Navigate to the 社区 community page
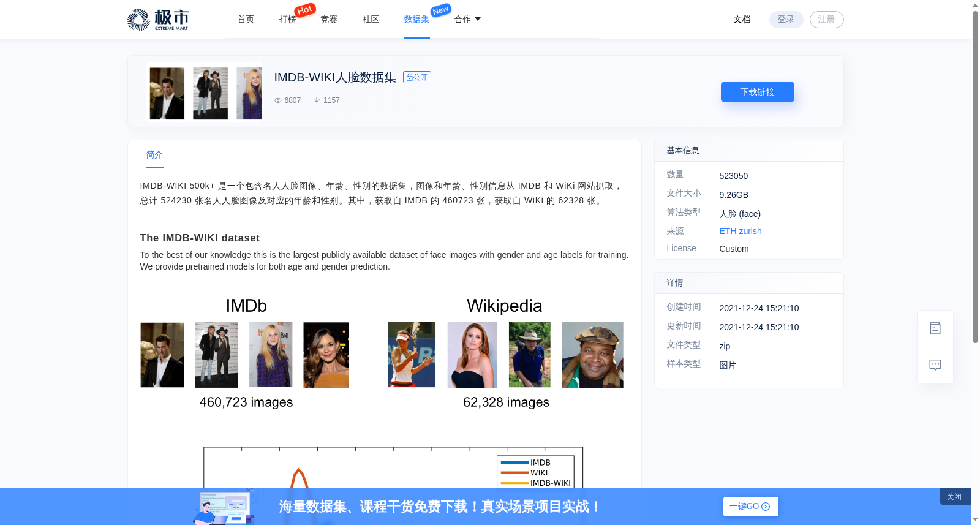Viewport: 980px width, 525px height. 371,20
